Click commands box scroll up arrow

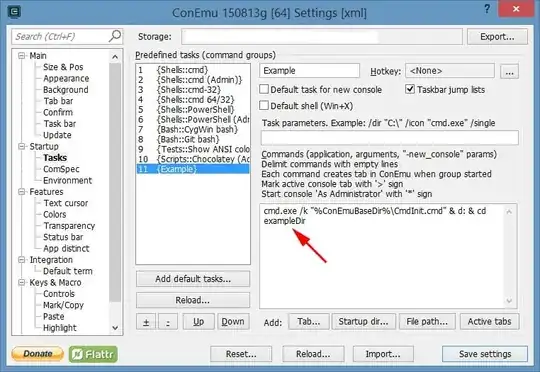pyautogui.click(x=509, y=211)
